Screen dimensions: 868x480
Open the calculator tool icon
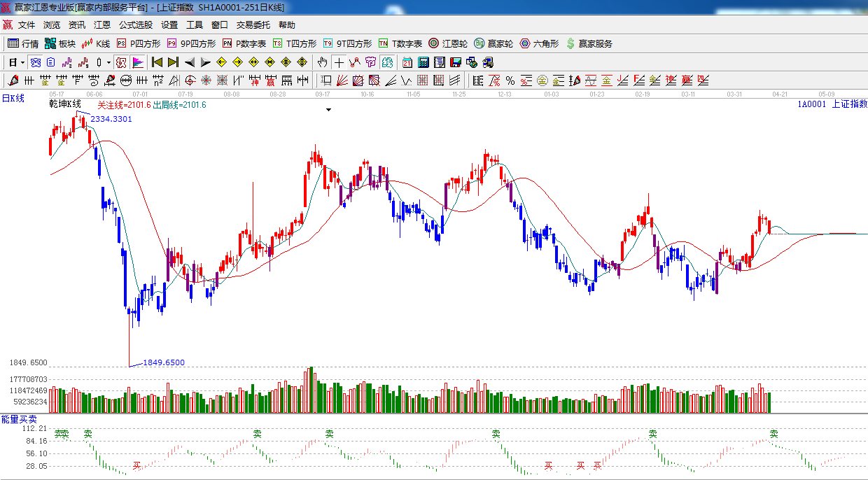coord(423,62)
